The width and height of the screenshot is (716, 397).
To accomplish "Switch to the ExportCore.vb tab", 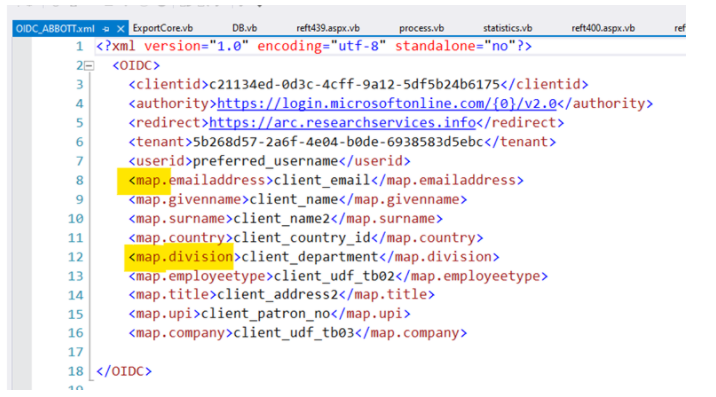I will click(x=163, y=28).
